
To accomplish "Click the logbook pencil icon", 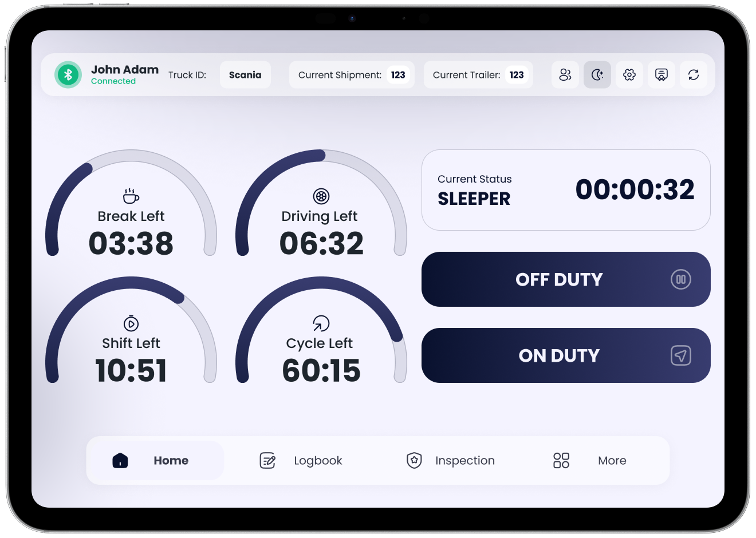I will (x=267, y=460).
